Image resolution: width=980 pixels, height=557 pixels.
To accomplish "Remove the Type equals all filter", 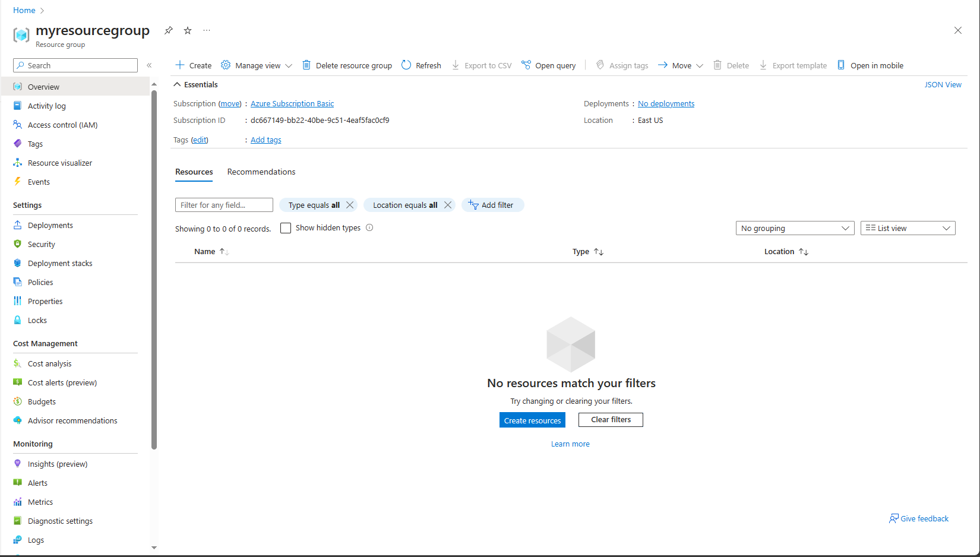I will click(350, 205).
